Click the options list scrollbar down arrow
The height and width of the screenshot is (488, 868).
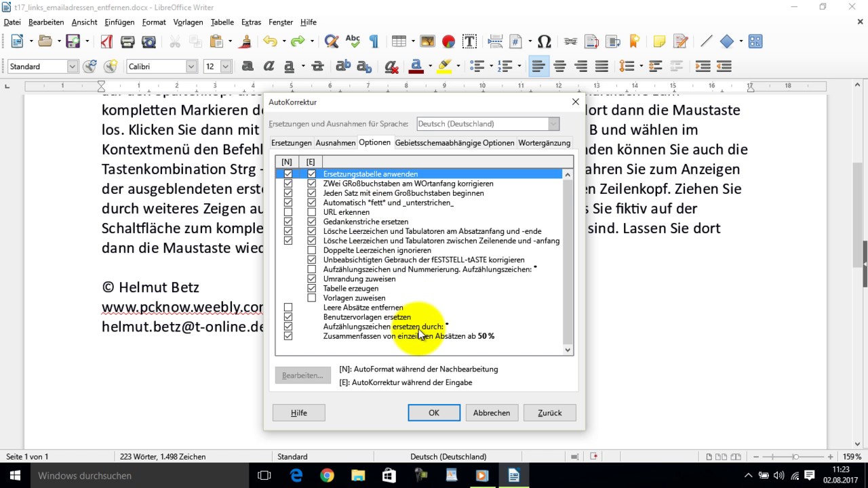pos(568,350)
